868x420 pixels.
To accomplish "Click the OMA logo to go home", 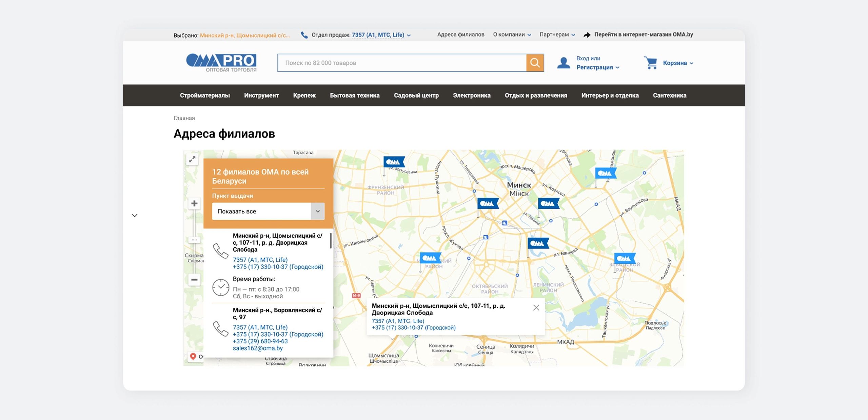I will tap(221, 63).
